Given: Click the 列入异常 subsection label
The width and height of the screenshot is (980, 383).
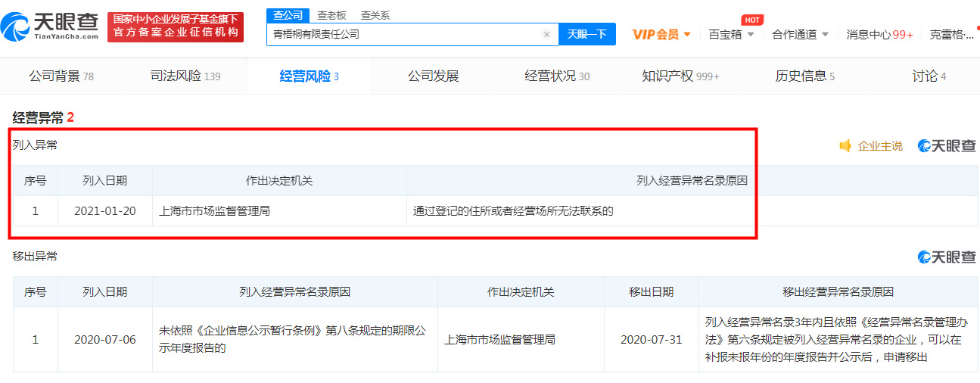Looking at the screenshot, I should [35, 145].
